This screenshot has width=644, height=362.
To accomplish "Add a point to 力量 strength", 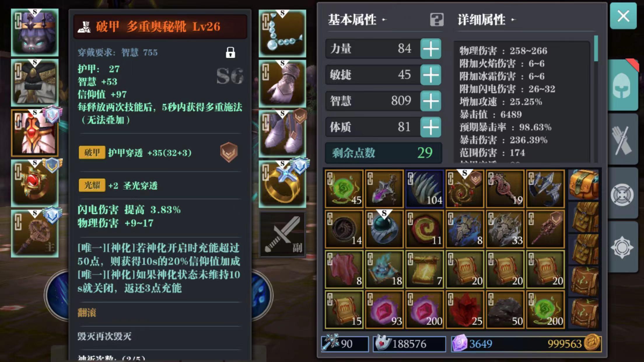I will 430,49.
